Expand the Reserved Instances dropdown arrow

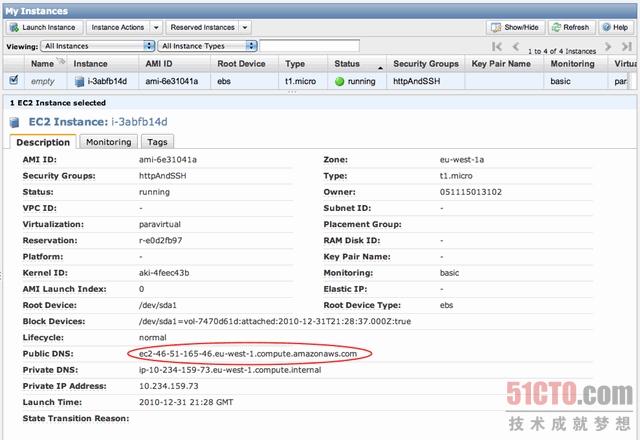[245, 27]
